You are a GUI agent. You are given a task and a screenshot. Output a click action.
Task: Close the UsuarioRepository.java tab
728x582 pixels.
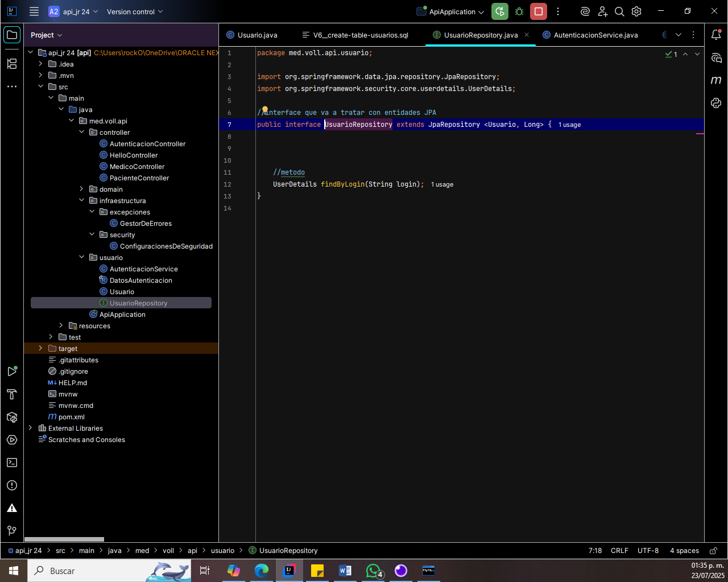527,35
